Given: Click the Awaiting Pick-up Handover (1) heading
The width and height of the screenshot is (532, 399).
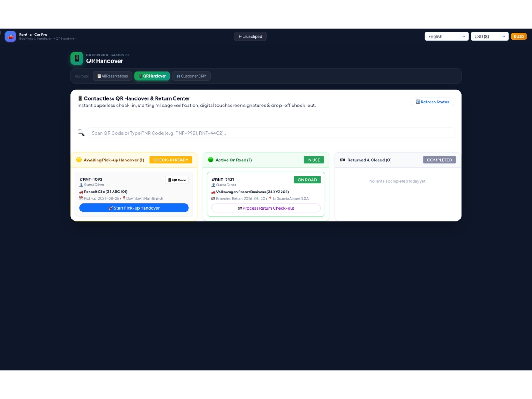Looking at the screenshot, I should point(114,160).
